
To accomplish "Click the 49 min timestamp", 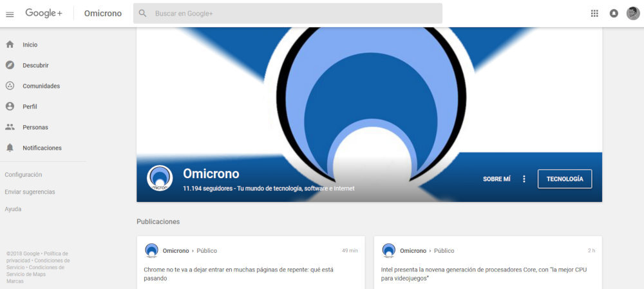I will coord(350,250).
